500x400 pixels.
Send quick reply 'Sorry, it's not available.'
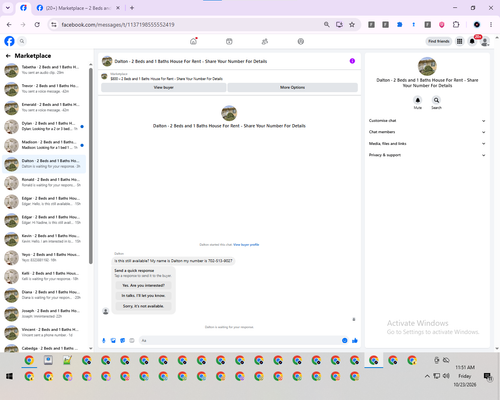143,306
